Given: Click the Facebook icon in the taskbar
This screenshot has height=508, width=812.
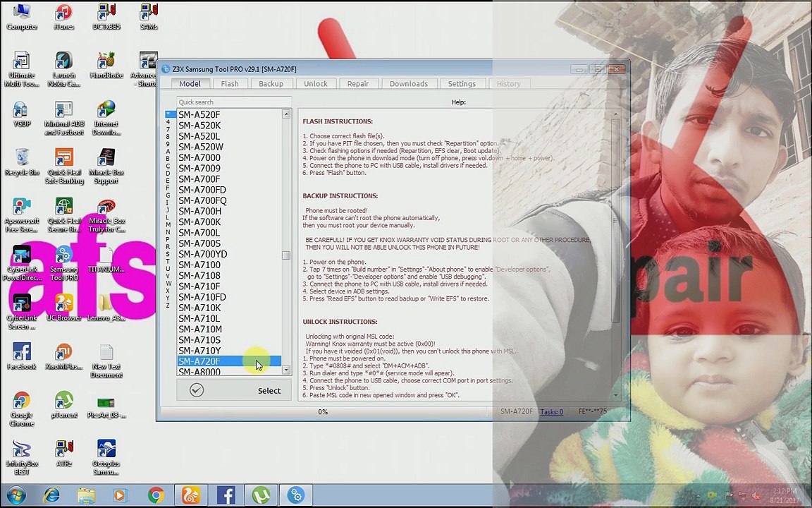Looking at the screenshot, I should (x=226, y=495).
